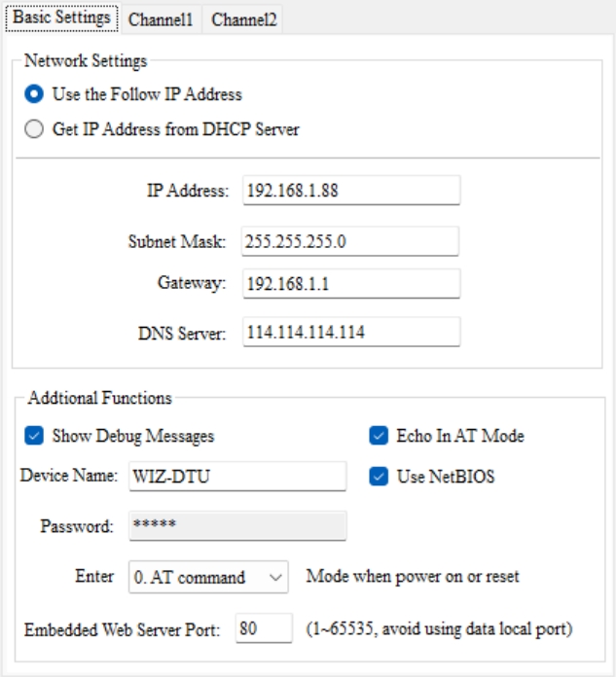This screenshot has height=677, width=616.
Task: Click the Embedded Web Server Port field
Action: [x=262, y=628]
